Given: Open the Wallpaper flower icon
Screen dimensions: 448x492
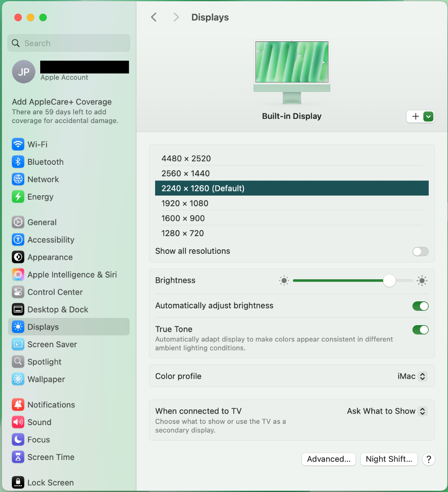Looking at the screenshot, I should (18, 379).
